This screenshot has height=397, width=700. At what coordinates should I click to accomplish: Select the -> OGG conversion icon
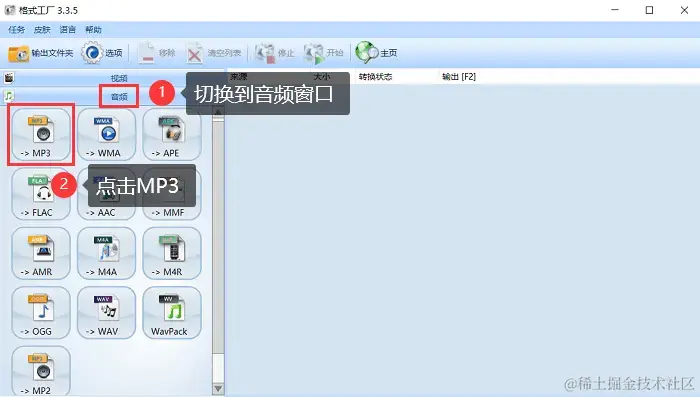click(41, 313)
